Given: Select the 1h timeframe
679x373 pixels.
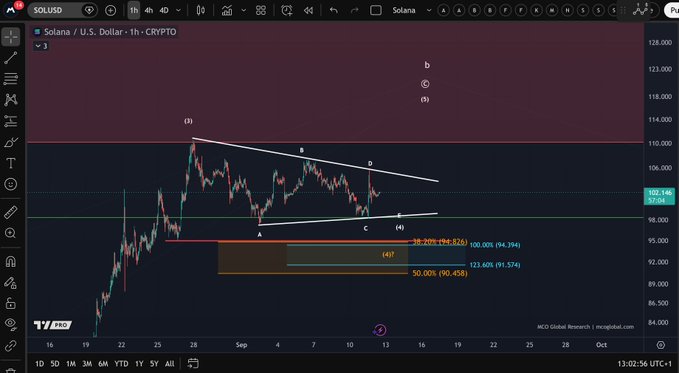Looking at the screenshot, I should click(x=134, y=10).
